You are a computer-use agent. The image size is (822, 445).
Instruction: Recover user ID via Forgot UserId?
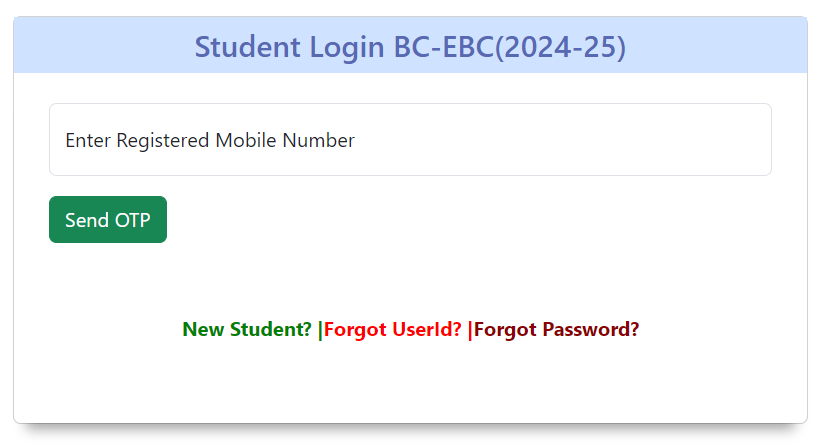pos(393,330)
